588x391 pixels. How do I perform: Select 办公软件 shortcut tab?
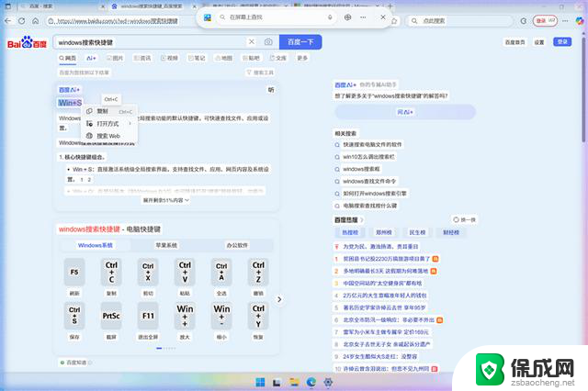tap(237, 245)
